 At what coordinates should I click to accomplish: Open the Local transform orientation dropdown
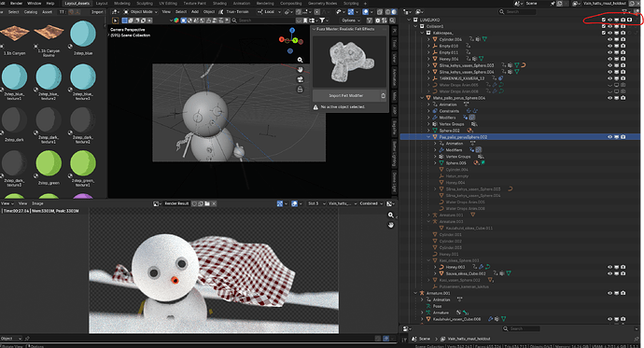[269, 12]
